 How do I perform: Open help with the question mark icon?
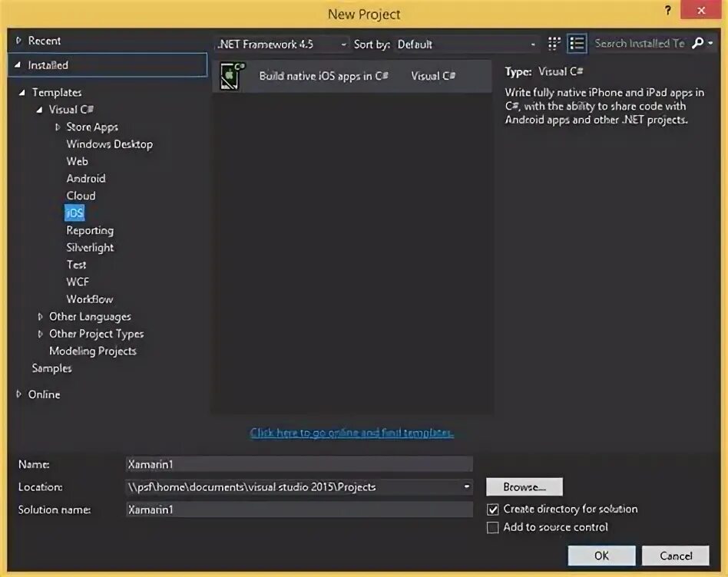pyautogui.click(x=667, y=11)
